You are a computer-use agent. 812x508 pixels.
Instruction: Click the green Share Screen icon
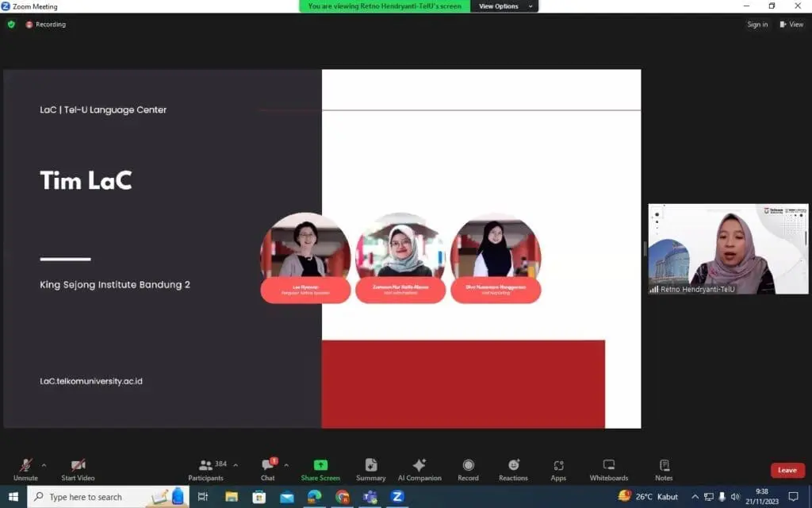coord(320,465)
